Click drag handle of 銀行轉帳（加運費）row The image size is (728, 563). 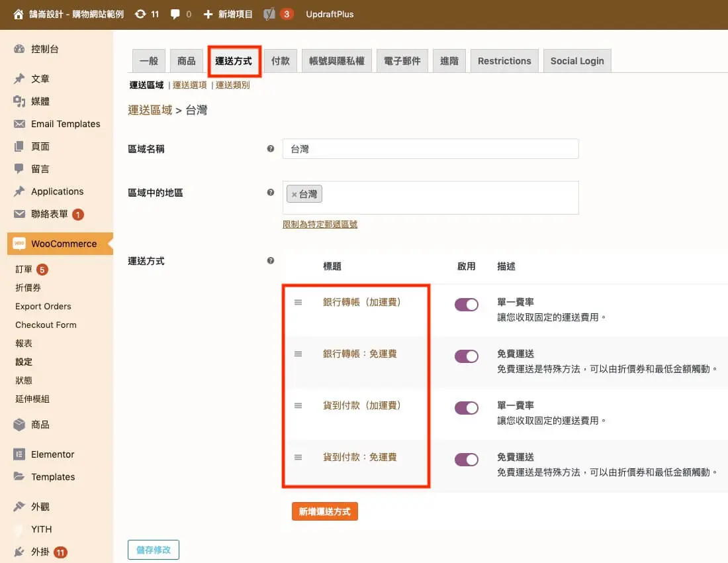click(x=298, y=303)
